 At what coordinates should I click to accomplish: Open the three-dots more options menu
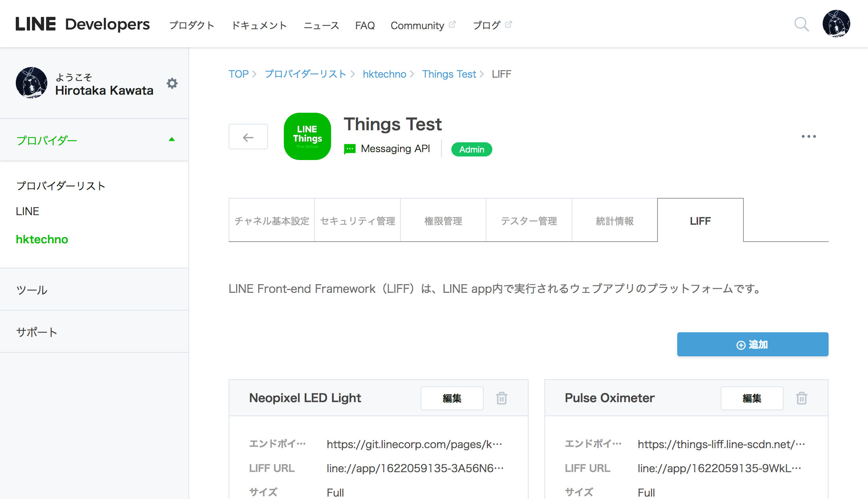point(808,136)
